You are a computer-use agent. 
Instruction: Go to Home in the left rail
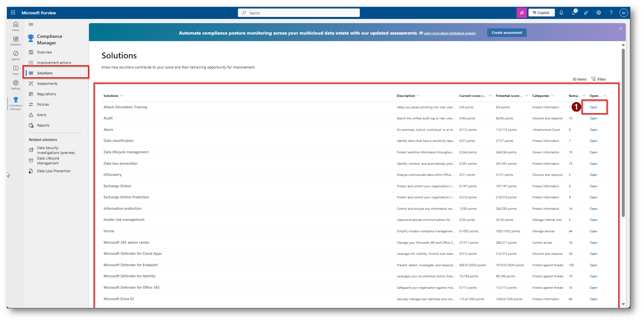pos(16,26)
